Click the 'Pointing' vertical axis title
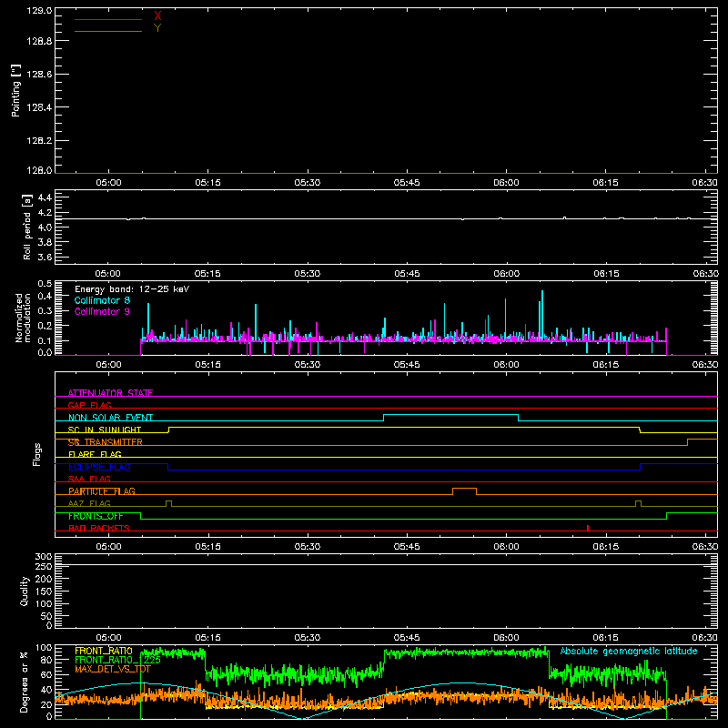Screen dimensions: 728x728 (x=16, y=90)
